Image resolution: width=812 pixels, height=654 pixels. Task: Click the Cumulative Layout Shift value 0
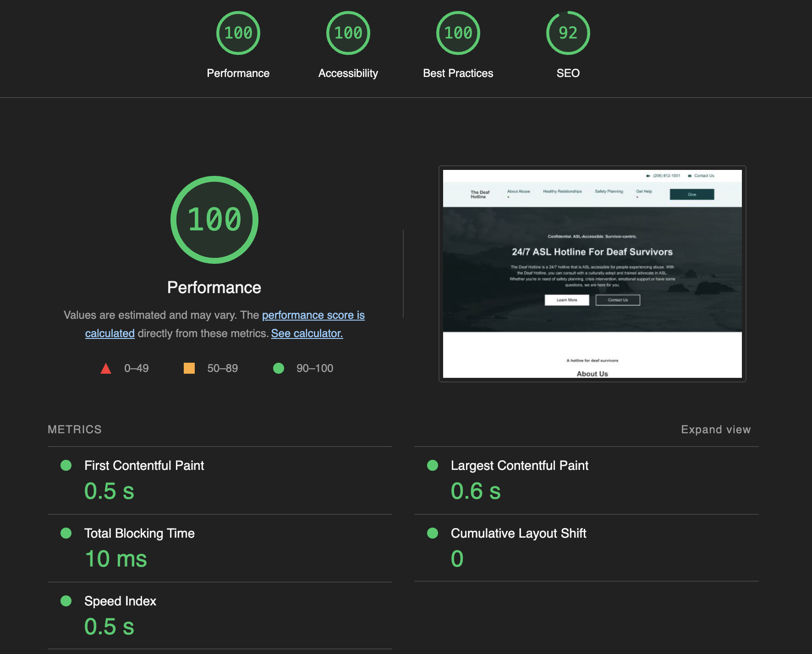pos(457,559)
